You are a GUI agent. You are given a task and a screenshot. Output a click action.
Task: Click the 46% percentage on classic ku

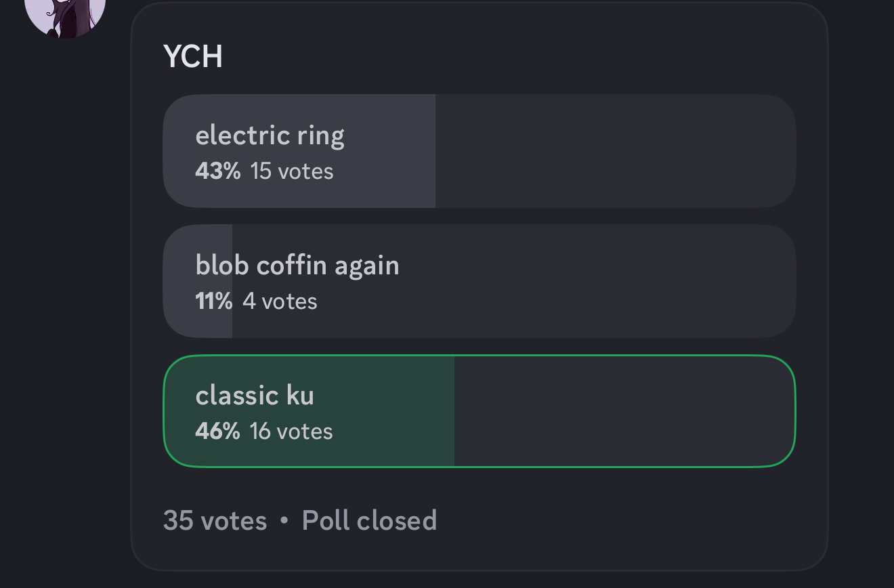coord(217,431)
